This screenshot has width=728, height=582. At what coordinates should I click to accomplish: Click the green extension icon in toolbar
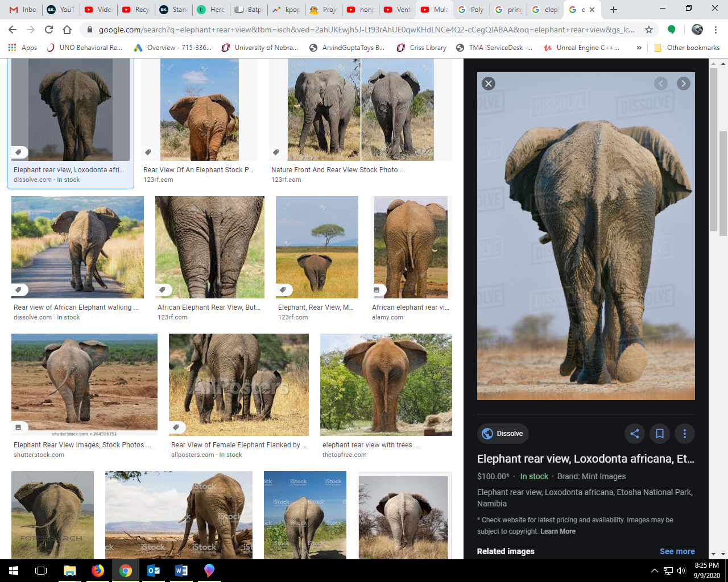coord(672,30)
